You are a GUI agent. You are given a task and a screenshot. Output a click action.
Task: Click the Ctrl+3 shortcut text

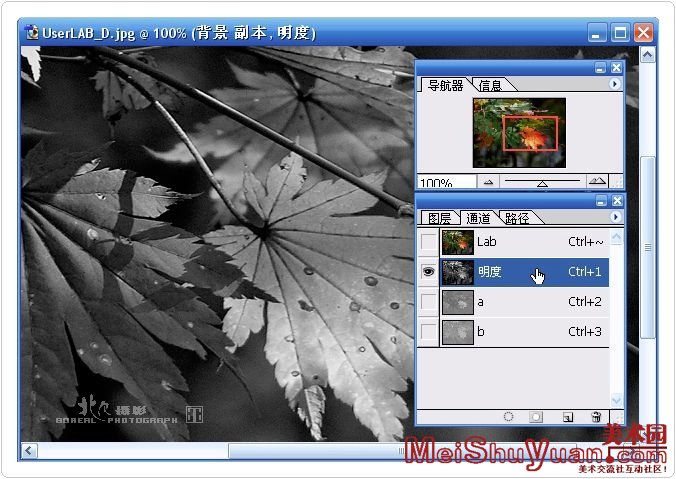pos(585,332)
